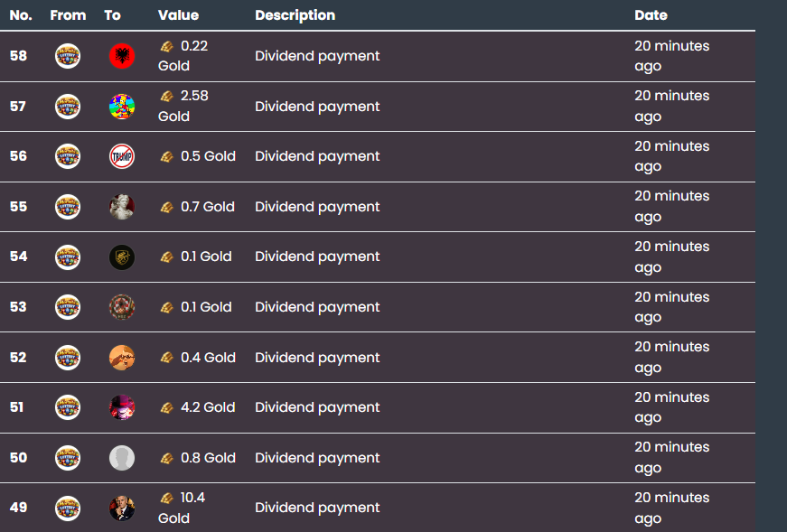This screenshot has height=532, width=787.
Task: Open the black shield emblem avatar in row 54
Action: coord(122,257)
